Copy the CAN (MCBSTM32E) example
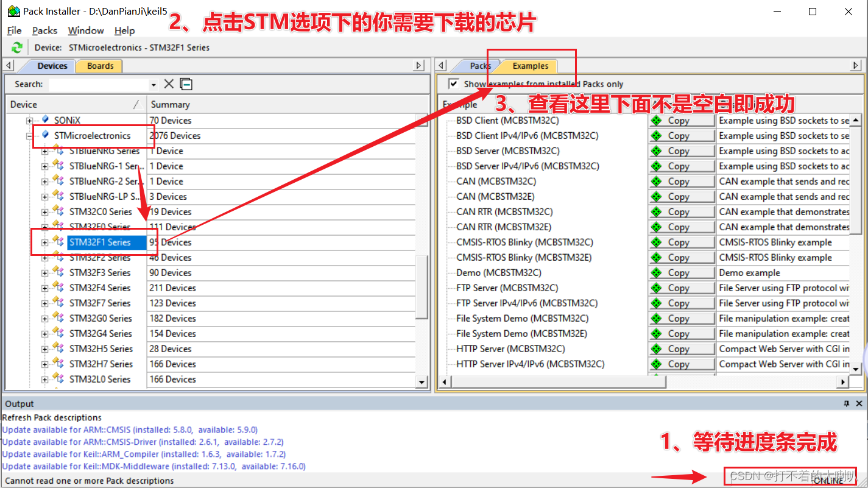Viewport: 868px width, 488px height. (x=682, y=197)
